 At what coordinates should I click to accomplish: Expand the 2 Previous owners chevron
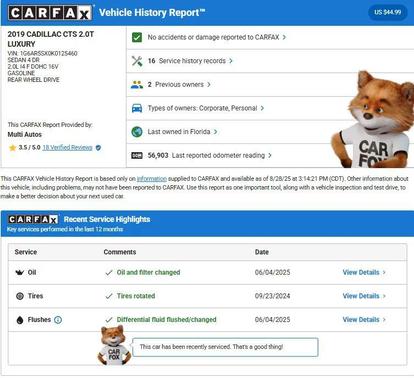[209, 85]
